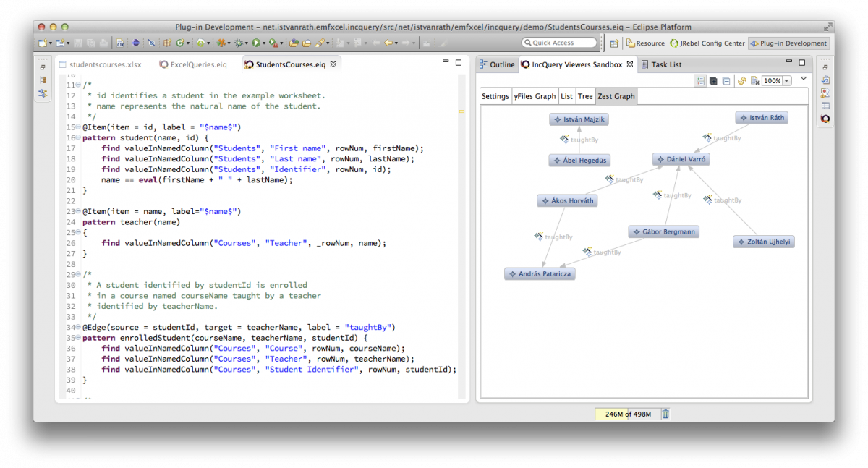
Task: Click the collapse all icon in Sandbox toolbar
Action: pos(726,81)
